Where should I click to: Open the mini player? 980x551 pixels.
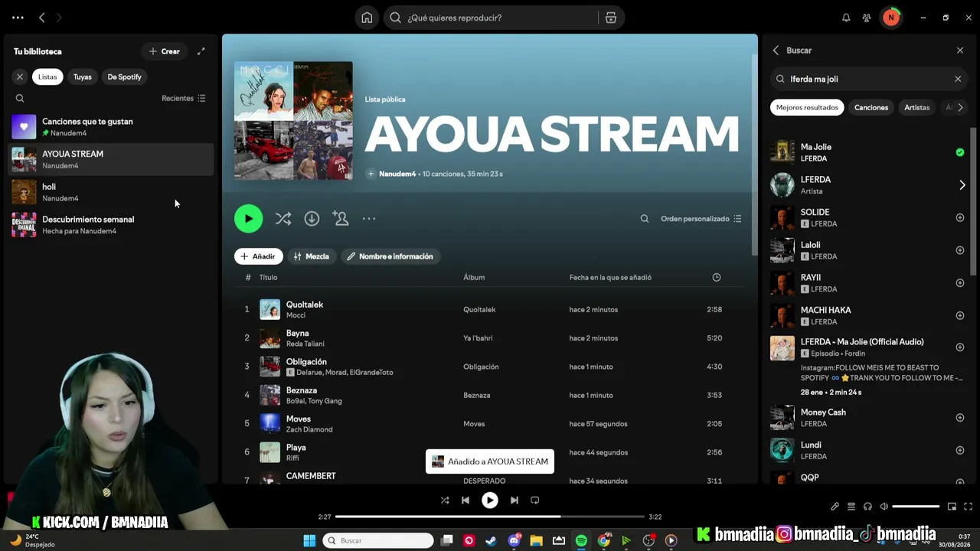[x=952, y=507]
